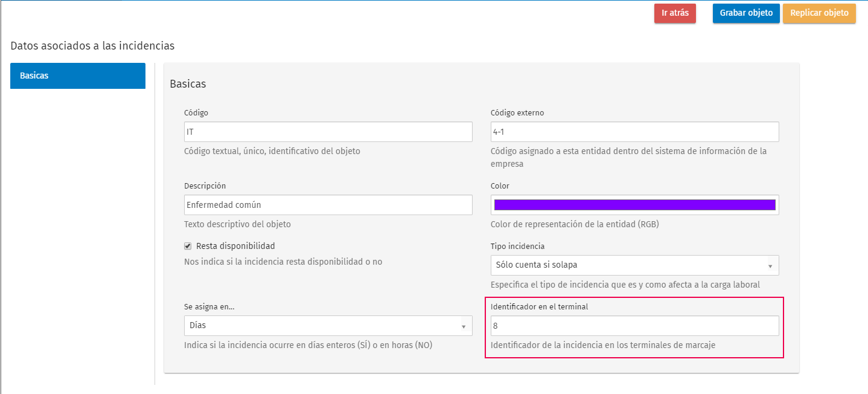Click into the Código externo field showing 4-1
This screenshot has height=394, width=868.
635,132
